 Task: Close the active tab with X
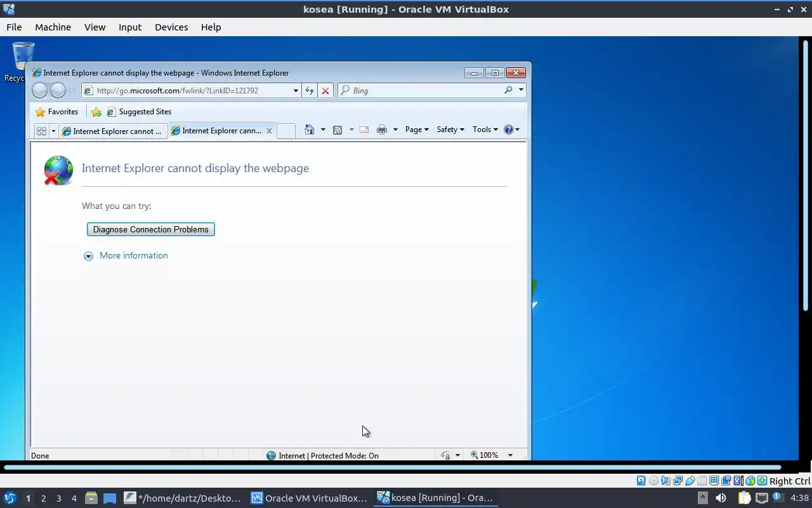(x=269, y=131)
